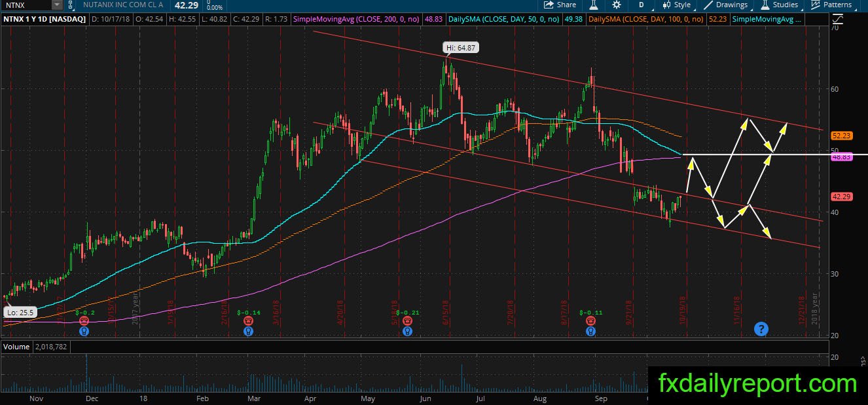Image resolution: width=868 pixels, height=405 pixels.
Task: Click the truncated SimpleMovingAvg ... study label
Action: coord(767,20)
